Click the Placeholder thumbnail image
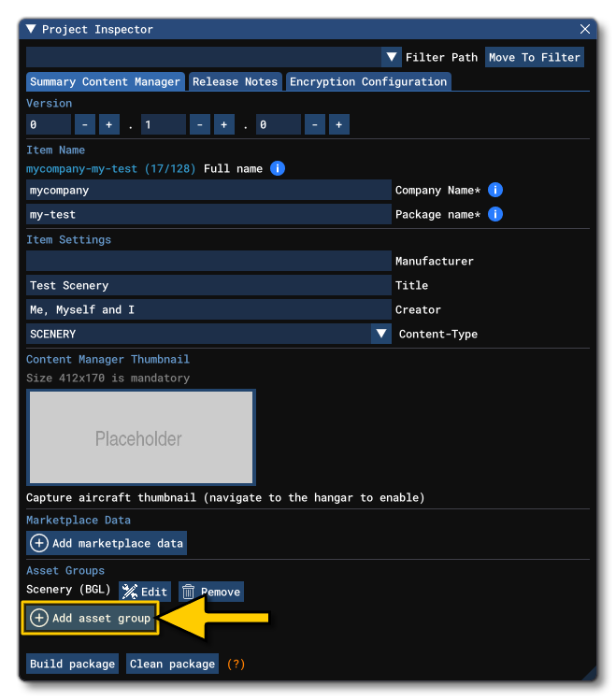 pyautogui.click(x=141, y=437)
